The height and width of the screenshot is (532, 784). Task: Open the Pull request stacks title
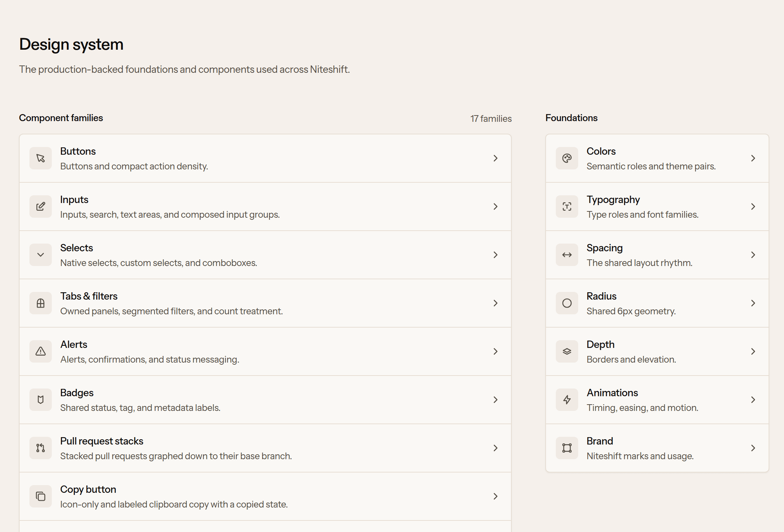[x=102, y=441]
